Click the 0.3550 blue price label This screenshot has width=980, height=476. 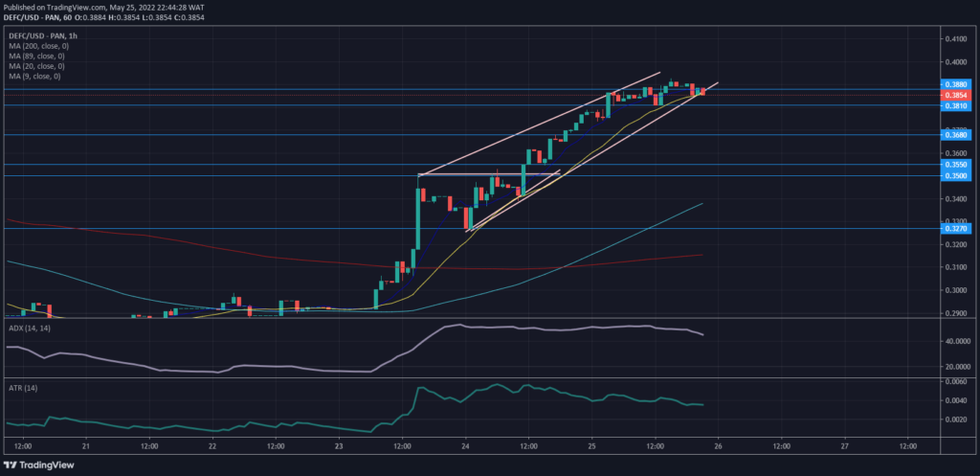[955, 165]
